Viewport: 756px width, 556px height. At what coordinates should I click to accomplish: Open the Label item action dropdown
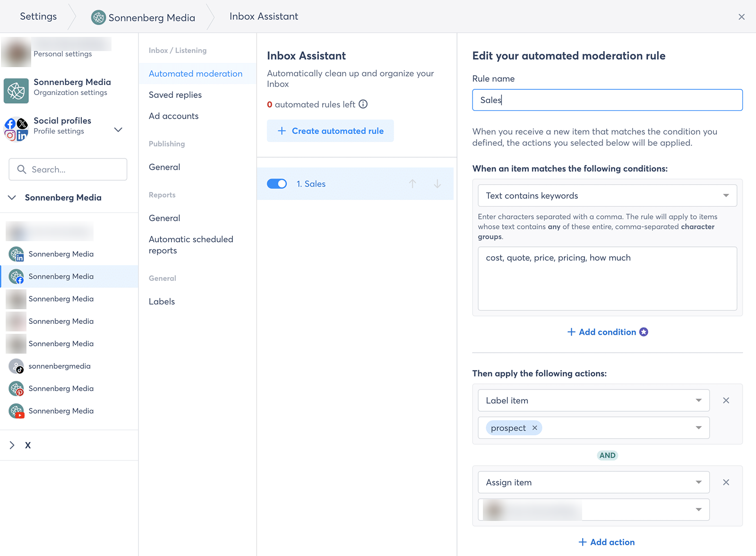[x=593, y=400]
